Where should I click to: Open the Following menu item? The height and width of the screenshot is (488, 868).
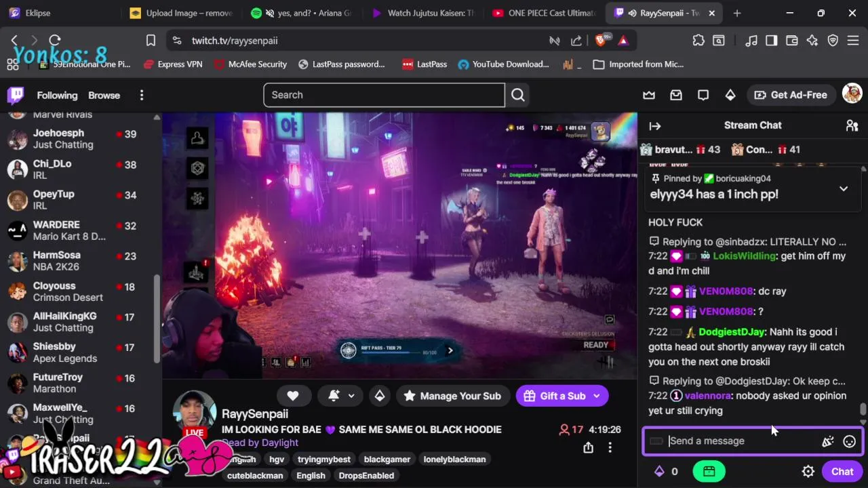click(57, 96)
